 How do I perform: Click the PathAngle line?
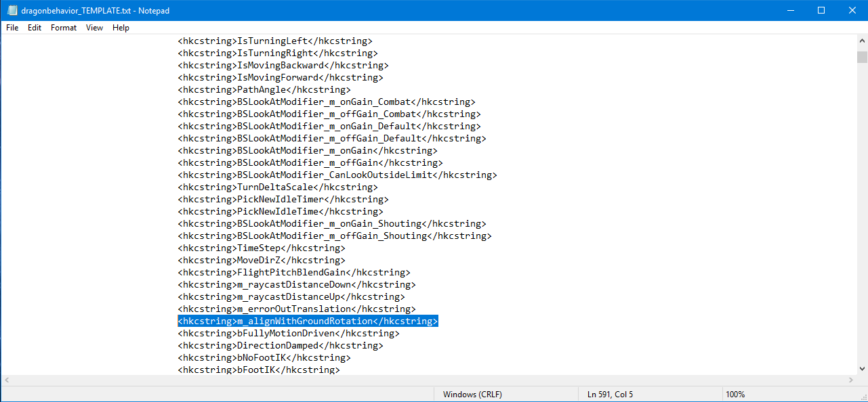(x=264, y=90)
